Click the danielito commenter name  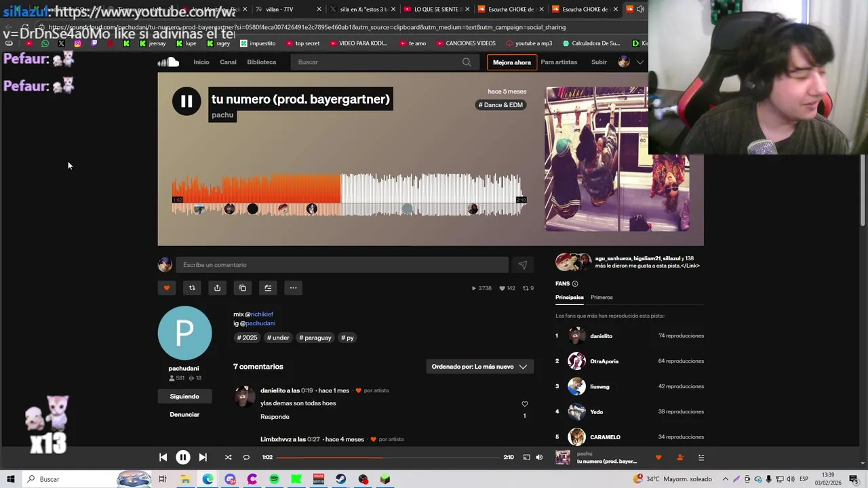pyautogui.click(x=273, y=390)
